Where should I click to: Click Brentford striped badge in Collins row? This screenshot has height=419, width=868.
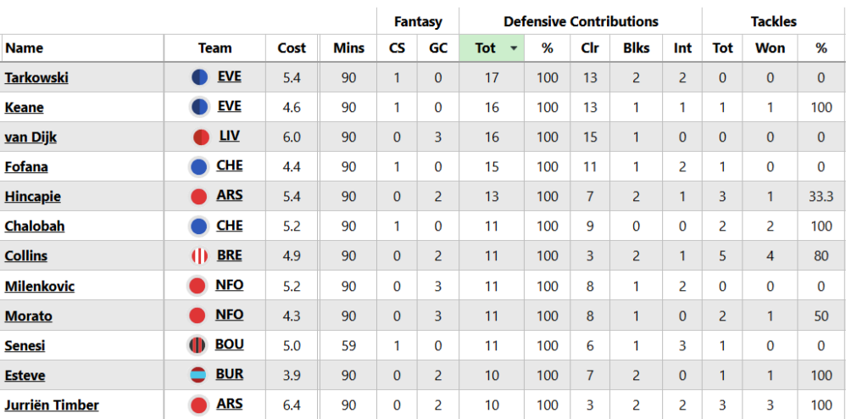point(199,255)
